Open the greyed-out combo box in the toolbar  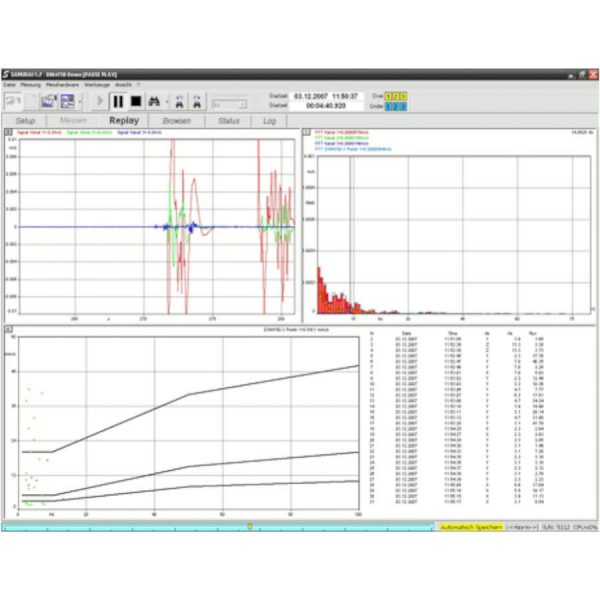click(229, 104)
